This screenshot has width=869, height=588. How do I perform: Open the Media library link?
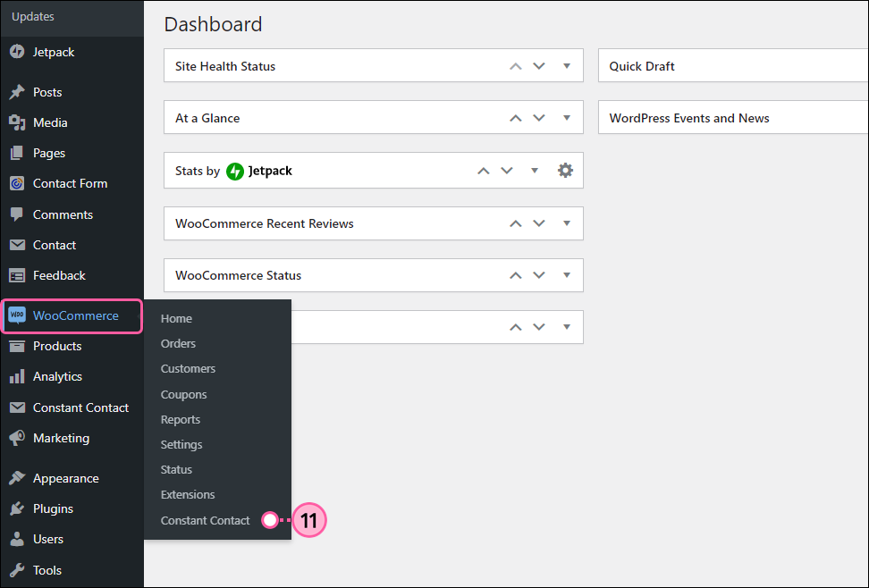pos(50,122)
